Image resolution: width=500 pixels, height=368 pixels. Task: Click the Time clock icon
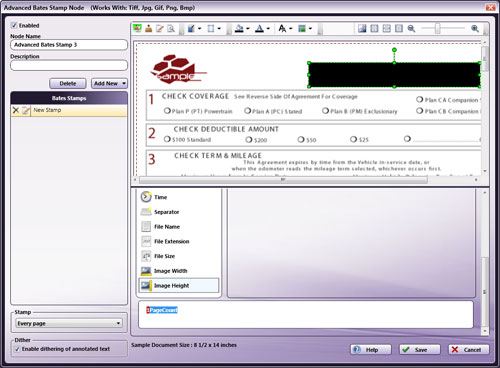146,197
